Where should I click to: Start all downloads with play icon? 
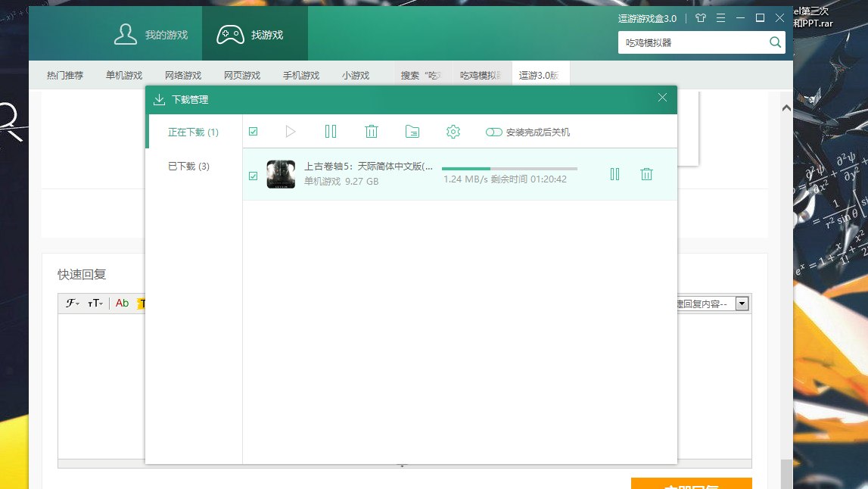pos(290,131)
